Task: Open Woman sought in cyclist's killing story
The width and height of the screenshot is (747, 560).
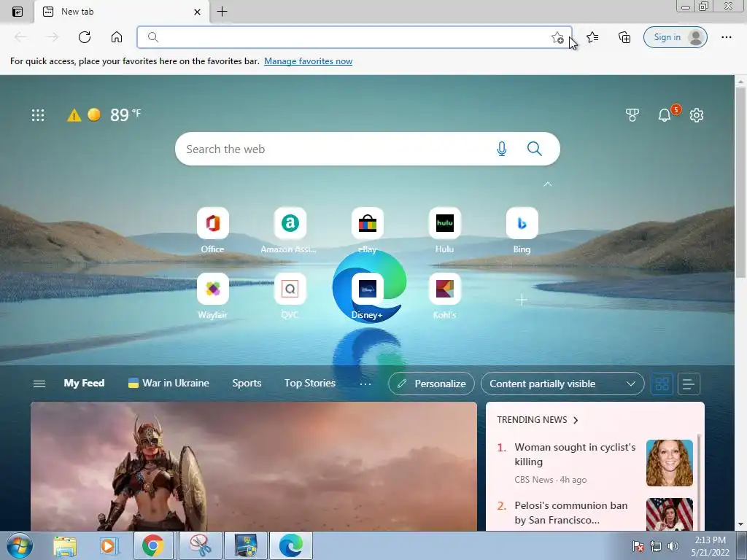Action: tap(575, 454)
